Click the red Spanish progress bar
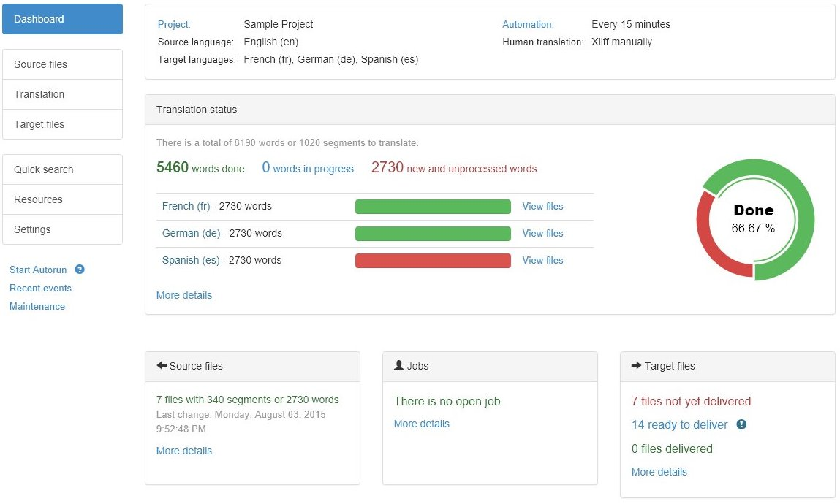This screenshot has height=504, width=840. click(x=433, y=261)
